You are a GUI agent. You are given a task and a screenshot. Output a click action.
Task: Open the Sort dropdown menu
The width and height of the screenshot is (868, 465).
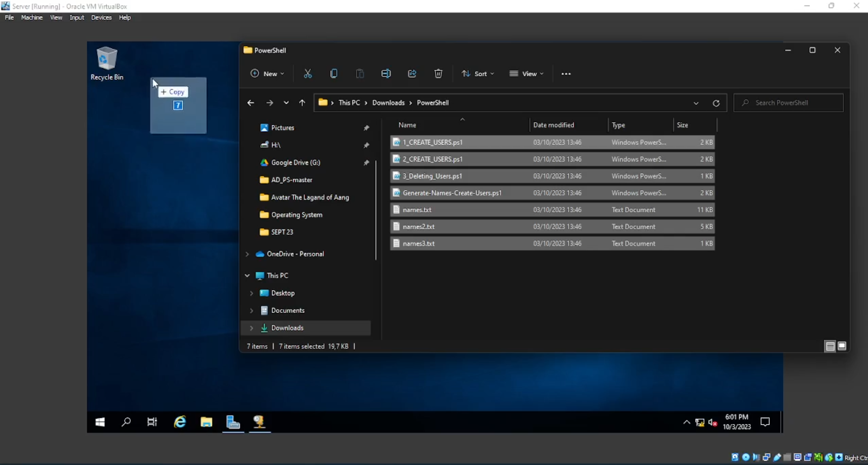tap(478, 74)
